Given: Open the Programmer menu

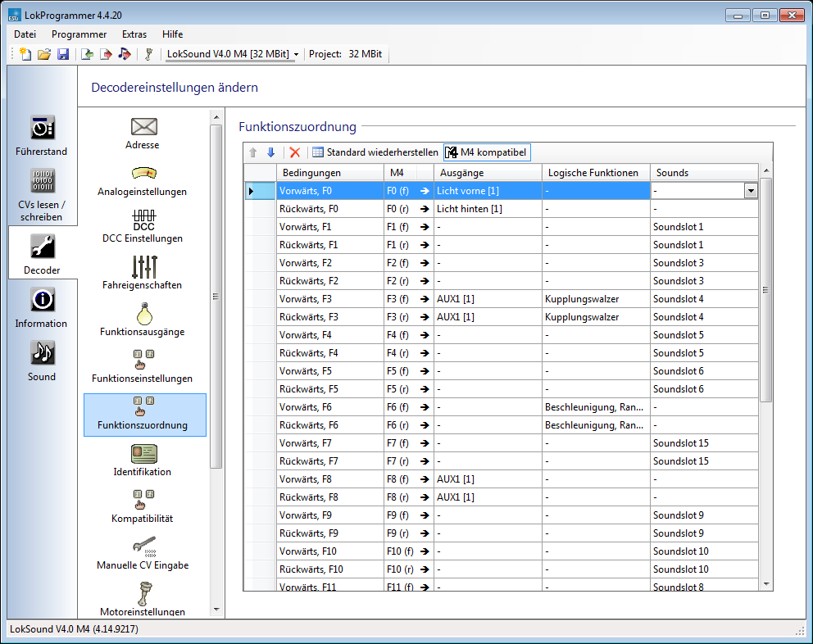Looking at the screenshot, I should pyautogui.click(x=79, y=34).
